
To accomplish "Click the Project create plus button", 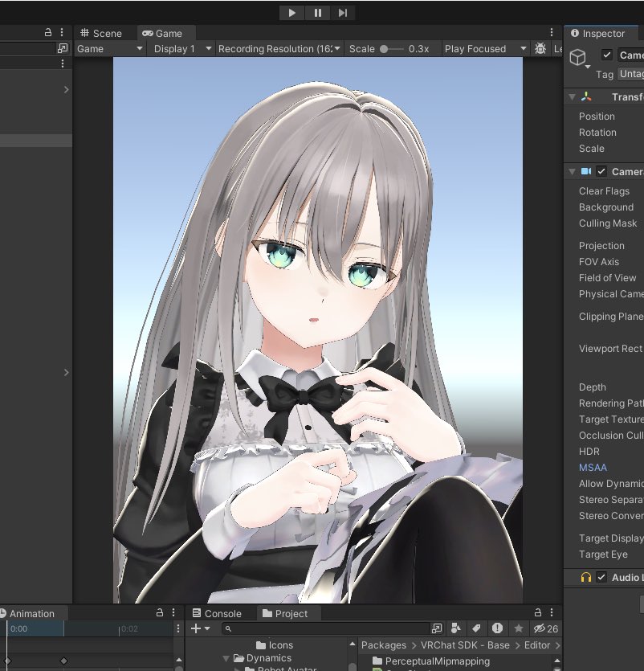I will [200, 628].
